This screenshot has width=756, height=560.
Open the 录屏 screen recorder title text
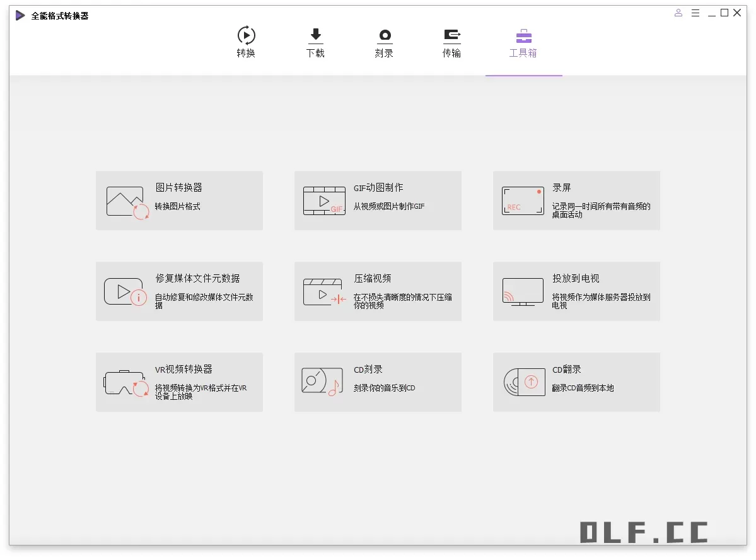[x=561, y=188]
